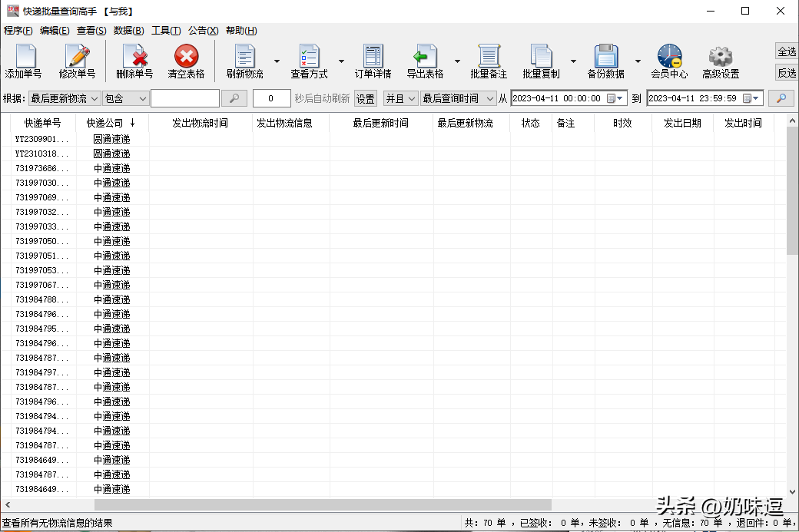The image size is (799, 532).
Task: Open the 最后查询时间 combo box
Action: [458, 98]
